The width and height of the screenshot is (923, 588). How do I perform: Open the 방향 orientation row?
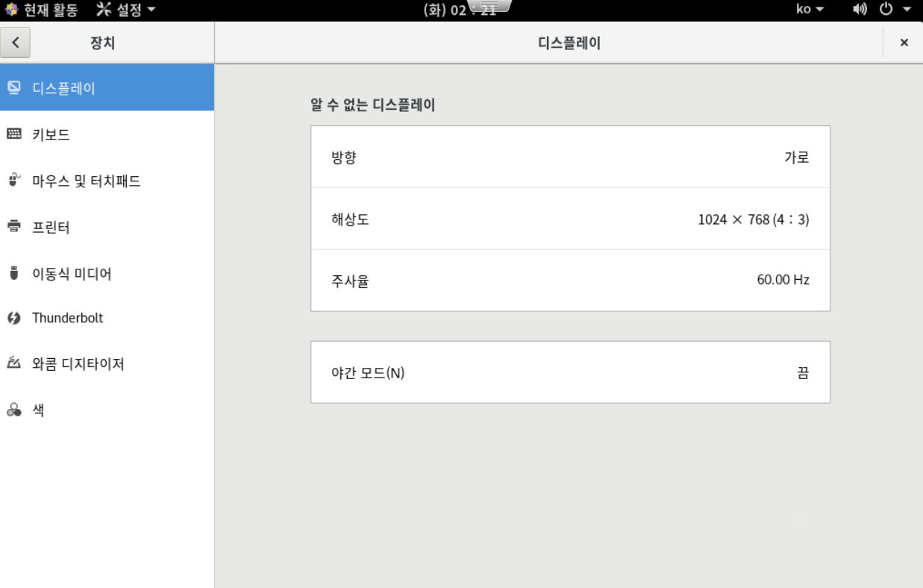(x=570, y=157)
